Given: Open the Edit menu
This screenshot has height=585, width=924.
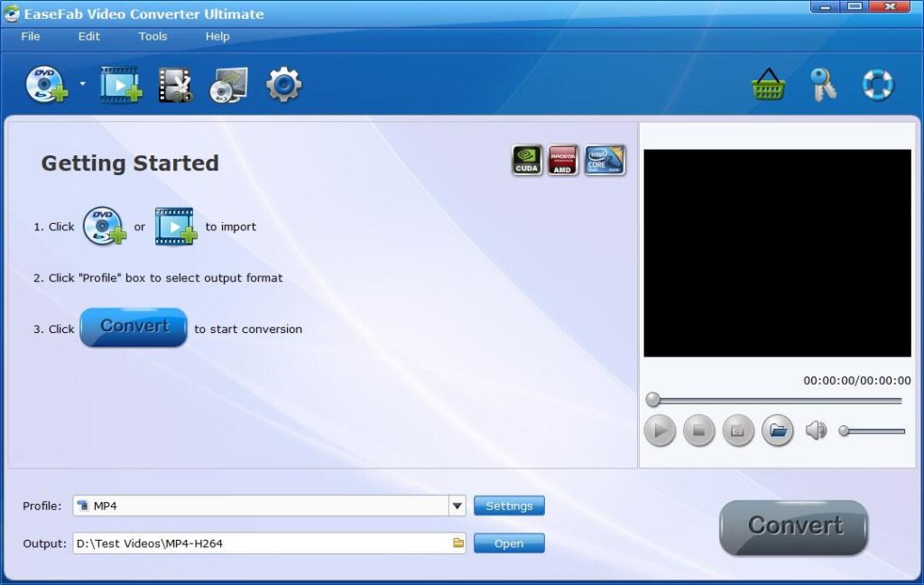Looking at the screenshot, I should click(89, 36).
